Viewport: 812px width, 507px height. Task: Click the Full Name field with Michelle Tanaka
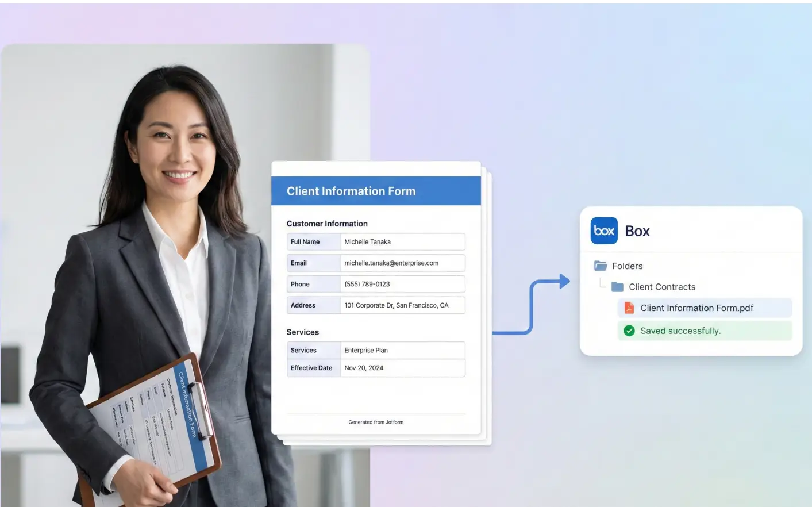[x=402, y=242]
